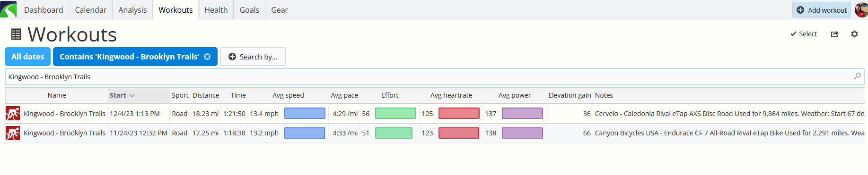Image resolution: width=868 pixels, height=175 pixels.
Task: Go to the Analysis tab
Action: [132, 10]
